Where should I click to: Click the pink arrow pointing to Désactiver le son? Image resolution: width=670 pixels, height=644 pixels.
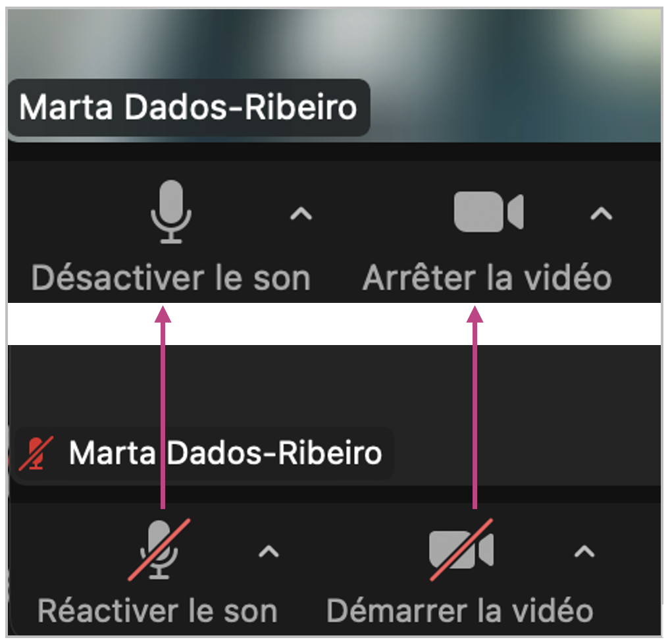click(x=163, y=408)
